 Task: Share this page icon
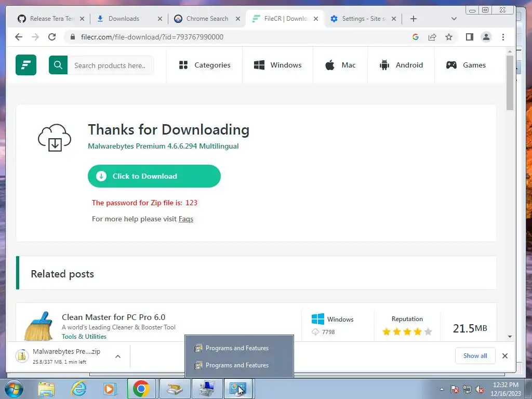point(432,37)
